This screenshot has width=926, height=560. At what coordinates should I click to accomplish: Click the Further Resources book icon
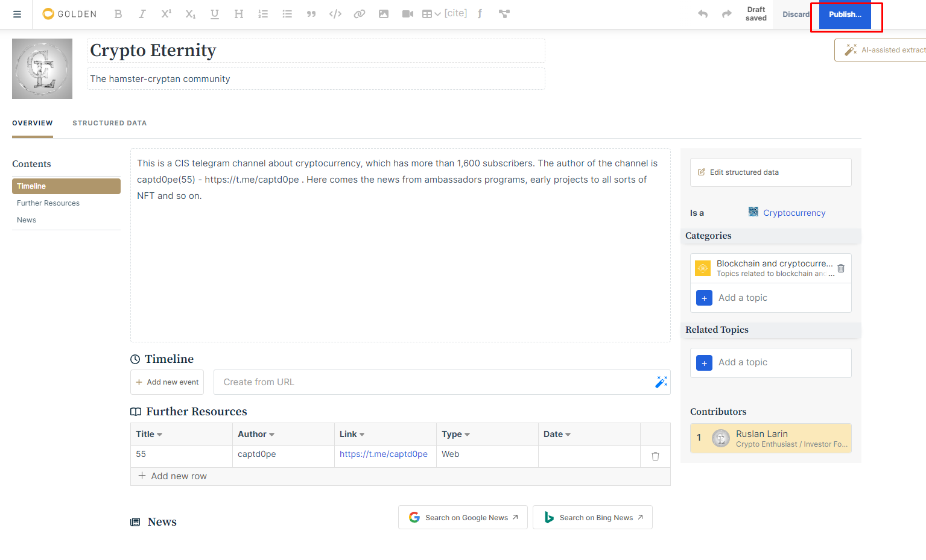(x=136, y=412)
